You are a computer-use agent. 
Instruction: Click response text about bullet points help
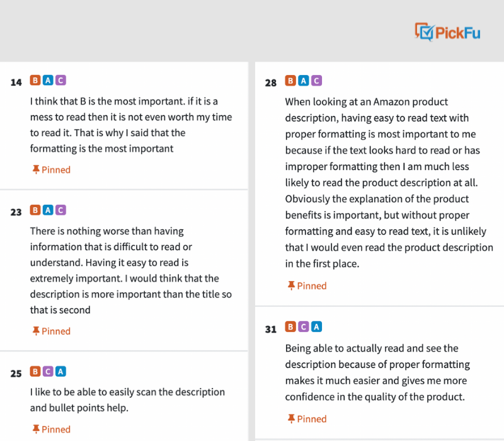127,399
